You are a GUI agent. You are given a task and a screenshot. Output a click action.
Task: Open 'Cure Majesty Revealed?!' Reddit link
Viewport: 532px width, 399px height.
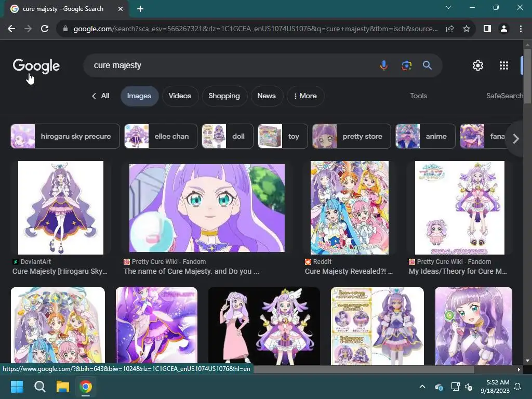[x=349, y=271]
